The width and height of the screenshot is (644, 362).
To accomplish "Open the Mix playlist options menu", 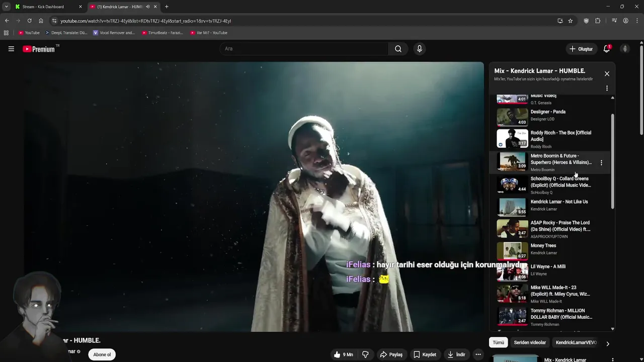I will (607, 88).
